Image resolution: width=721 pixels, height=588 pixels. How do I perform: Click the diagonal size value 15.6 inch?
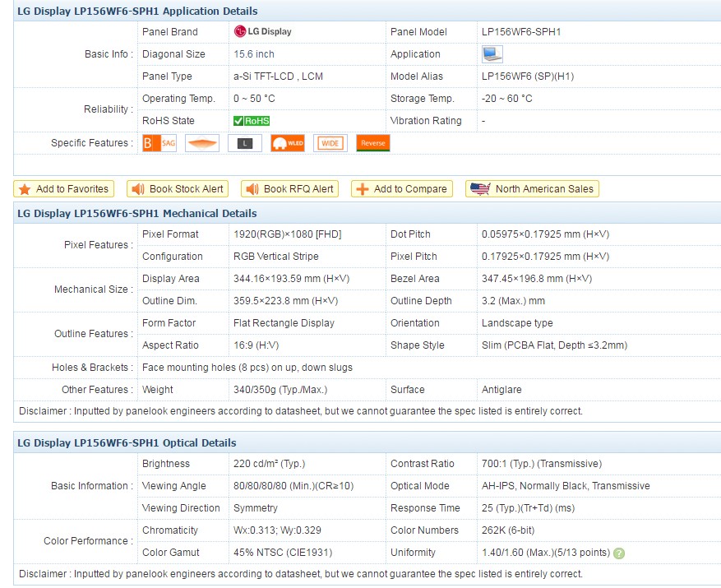pyautogui.click(x=254, y=53)
